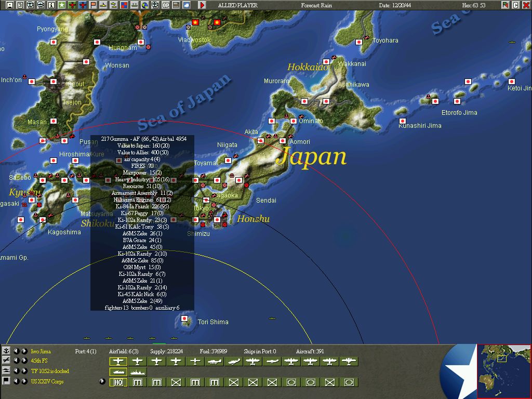Click 'Supply: 218224' in the base panel
Screen dimensions: 532x399
[x=167, y=351]
